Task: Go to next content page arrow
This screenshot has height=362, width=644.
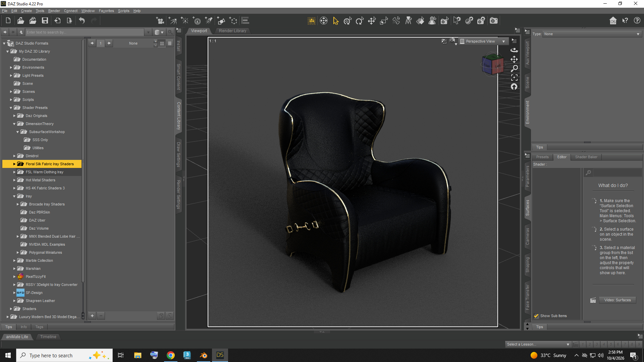Action: (109, 43)
